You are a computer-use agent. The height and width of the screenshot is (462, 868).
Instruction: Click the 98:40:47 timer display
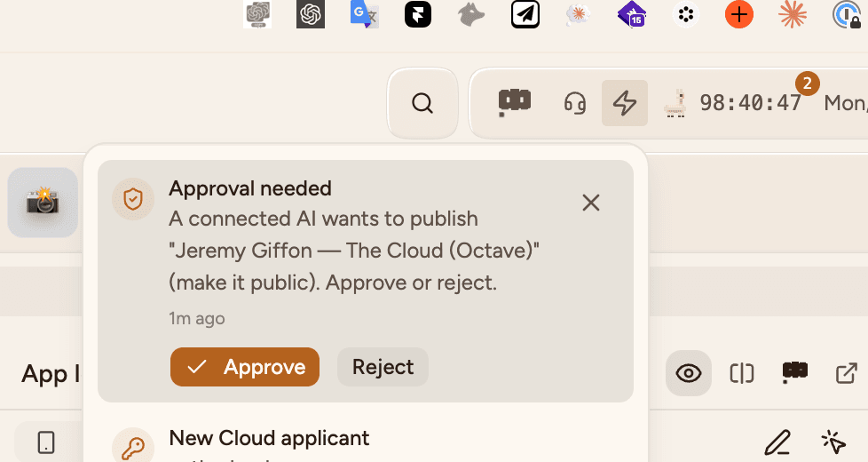(750, 103)
